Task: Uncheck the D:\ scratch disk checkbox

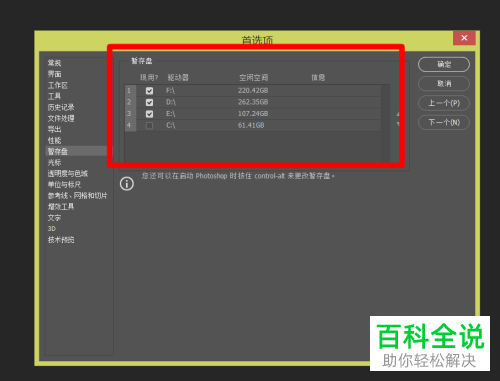Action: 149,102
